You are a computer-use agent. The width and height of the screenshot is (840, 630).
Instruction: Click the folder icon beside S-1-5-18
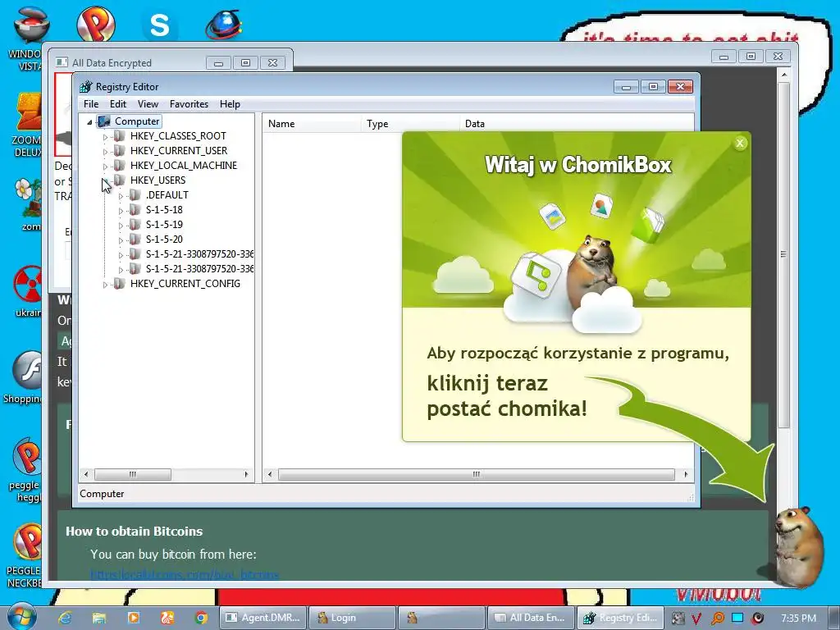(135, 209)
